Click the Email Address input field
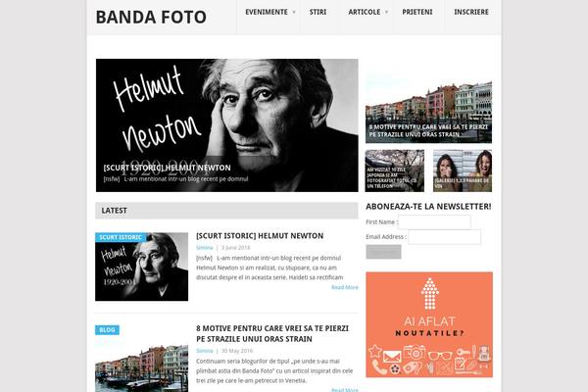Screen dimensions: 588x392 click(x=444, y=237)
